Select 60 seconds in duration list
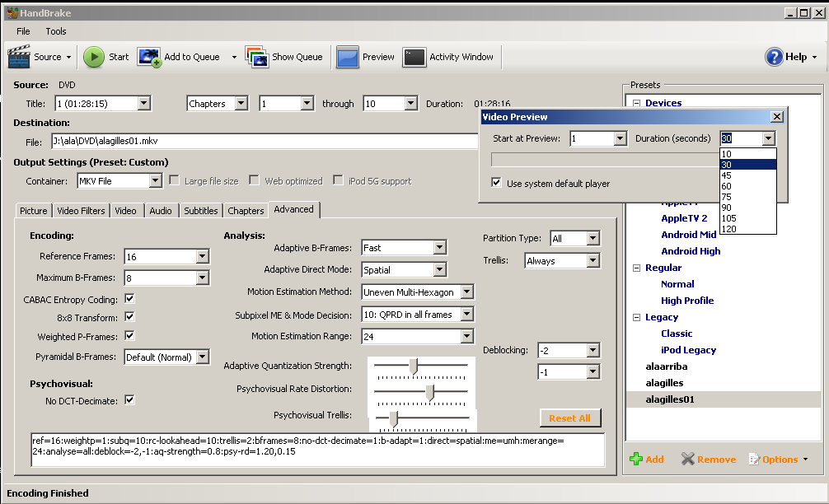This screenshot has height=504, width=829. click(x=748, y=186)
